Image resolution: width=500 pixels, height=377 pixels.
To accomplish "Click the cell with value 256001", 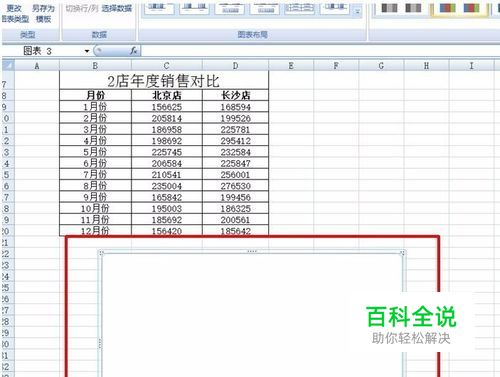I will pos(235,175).
